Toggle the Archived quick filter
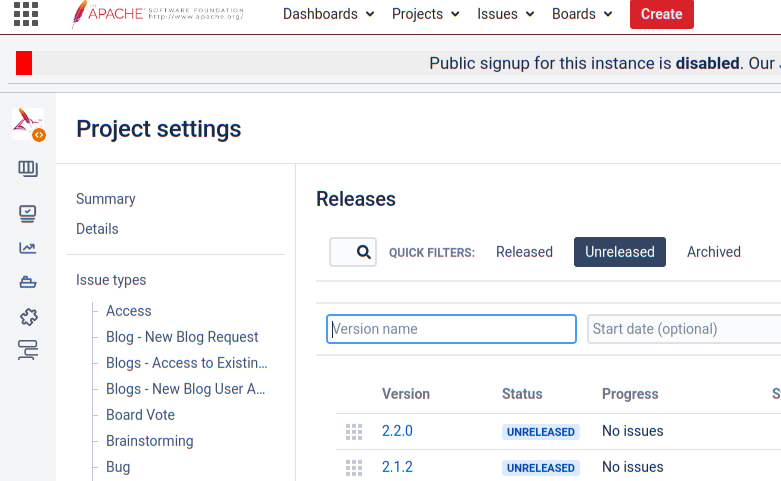This screenshot has width=781, height=481. point(714,252)
